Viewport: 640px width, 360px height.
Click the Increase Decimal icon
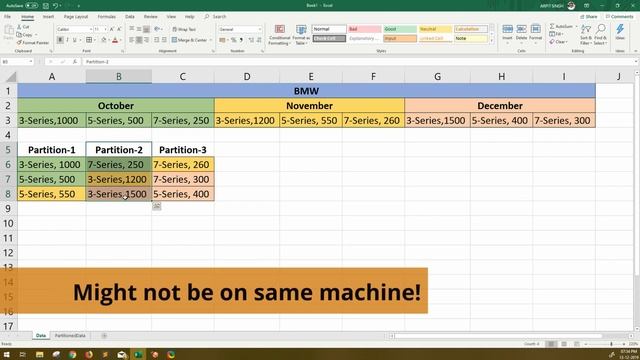point(251,40)
